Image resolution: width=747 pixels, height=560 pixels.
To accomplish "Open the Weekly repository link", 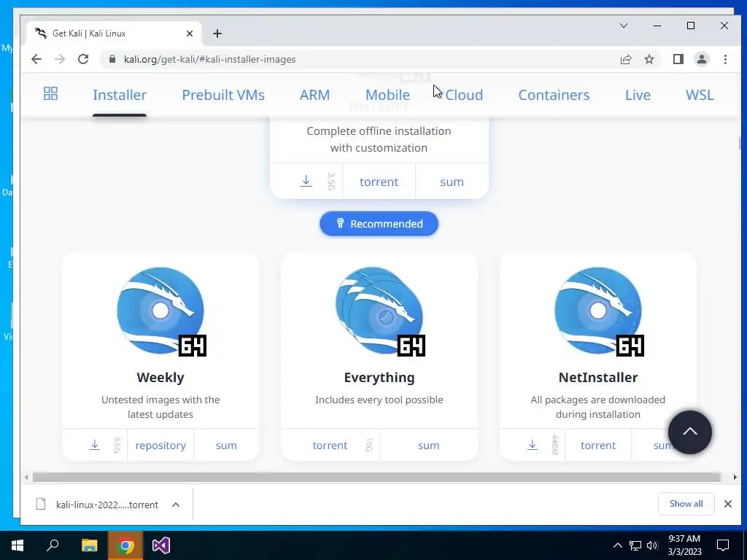I will point(160,446).
